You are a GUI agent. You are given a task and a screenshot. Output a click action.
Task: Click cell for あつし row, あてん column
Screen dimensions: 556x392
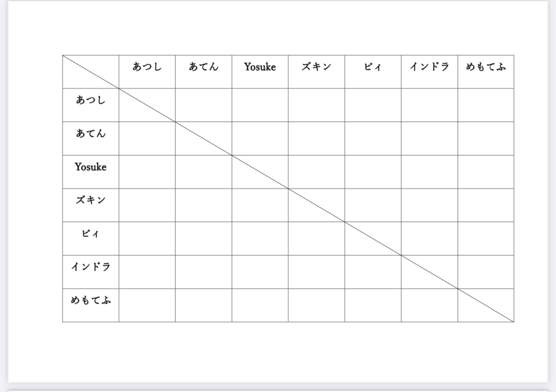pyautogui.click(x=204, y=105)
